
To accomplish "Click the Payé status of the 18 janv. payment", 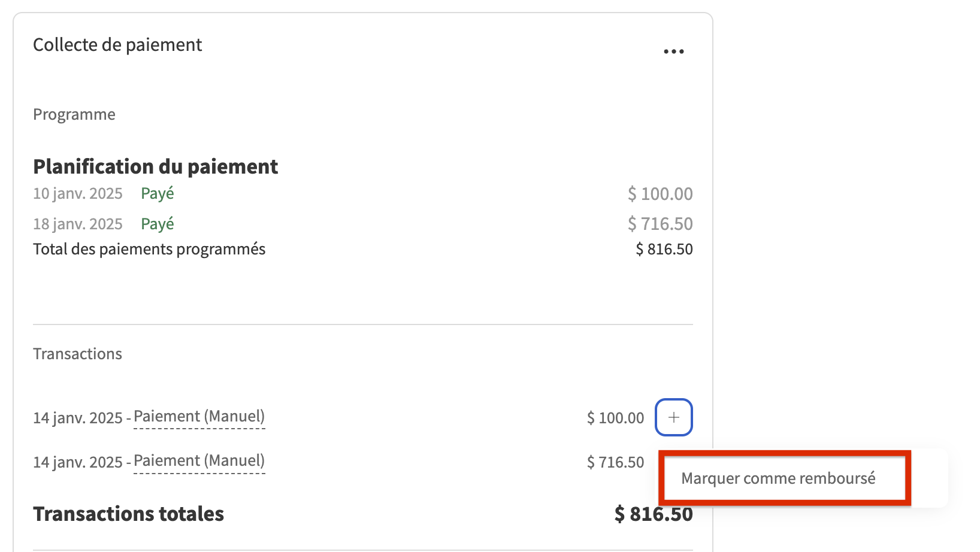I will click(157, 223).
